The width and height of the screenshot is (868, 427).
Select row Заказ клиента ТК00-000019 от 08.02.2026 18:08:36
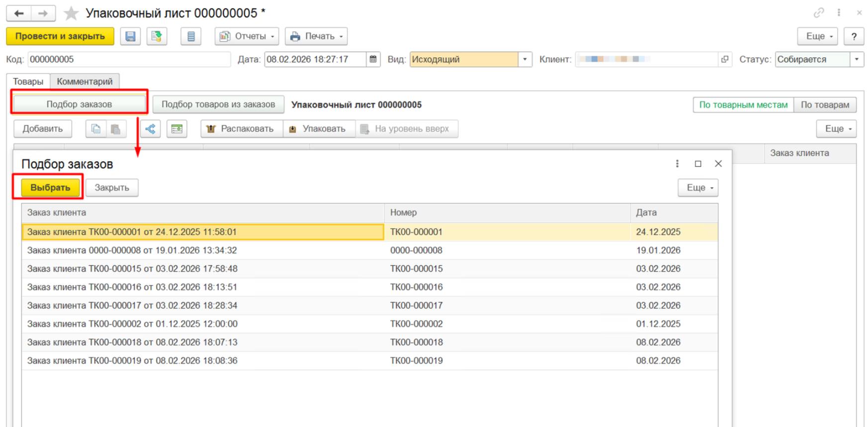pyautogui.click(x=370, y=361)
